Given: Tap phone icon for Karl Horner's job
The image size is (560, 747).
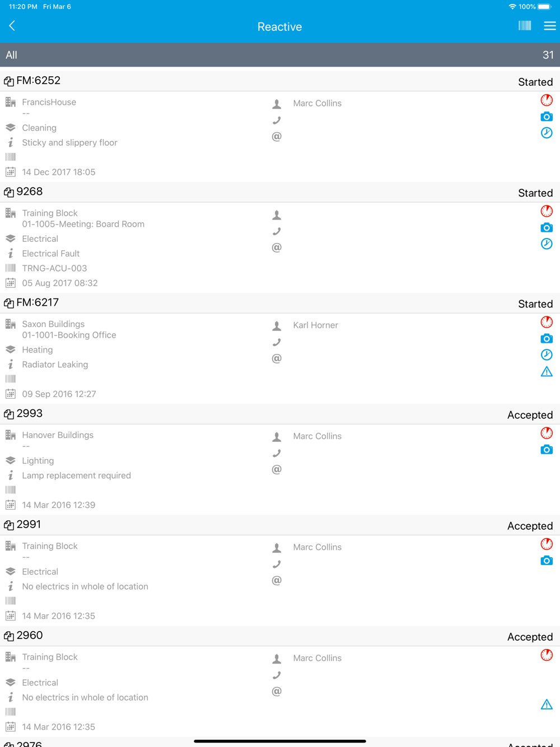Looking at the screenshot, I should click(277, 342).
